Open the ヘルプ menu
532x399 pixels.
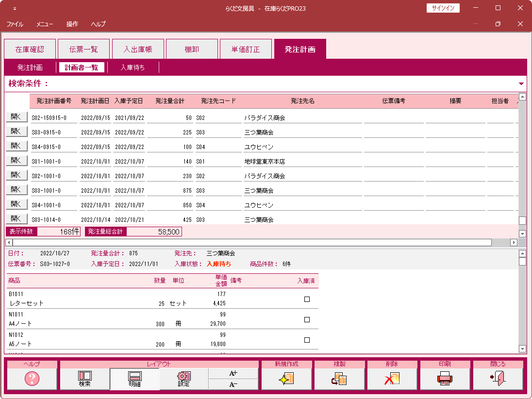(x=98, y=24)
